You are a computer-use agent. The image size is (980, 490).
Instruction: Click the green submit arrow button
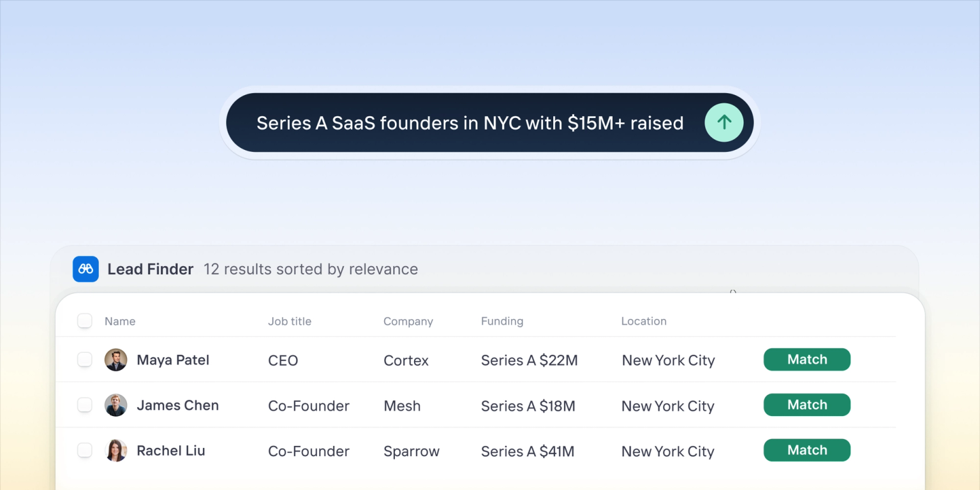(724, 122)
